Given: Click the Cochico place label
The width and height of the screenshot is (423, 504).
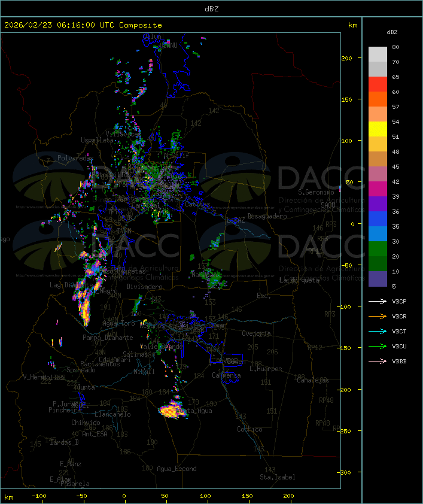Looking at the screenshot, I should click(x=249, y=429).
